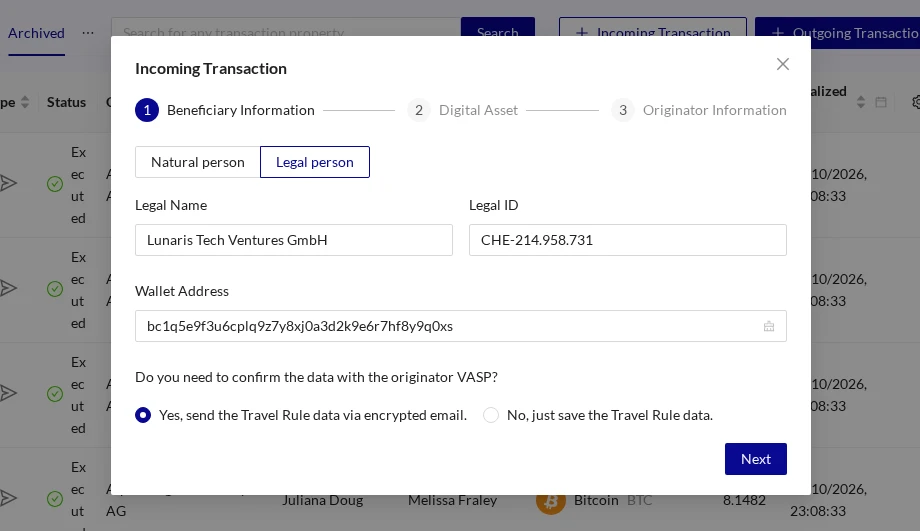
Task: Click the background Search button
Action: pyautogui.click(x=498, y=27)
